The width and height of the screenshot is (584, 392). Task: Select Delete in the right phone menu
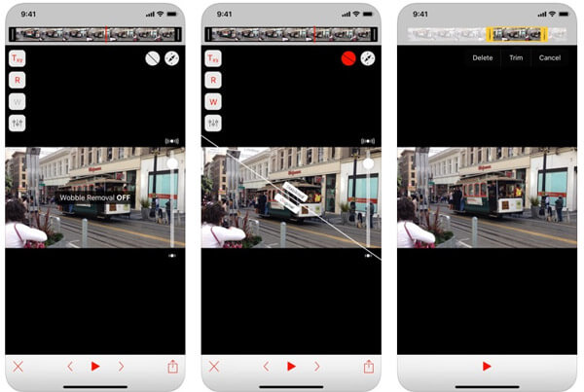483,57
